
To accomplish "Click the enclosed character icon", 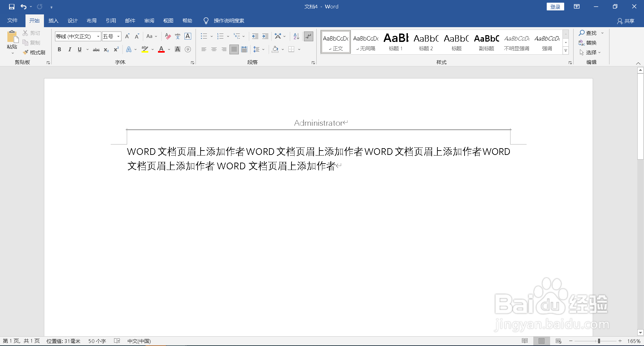I will click(188, 50).
